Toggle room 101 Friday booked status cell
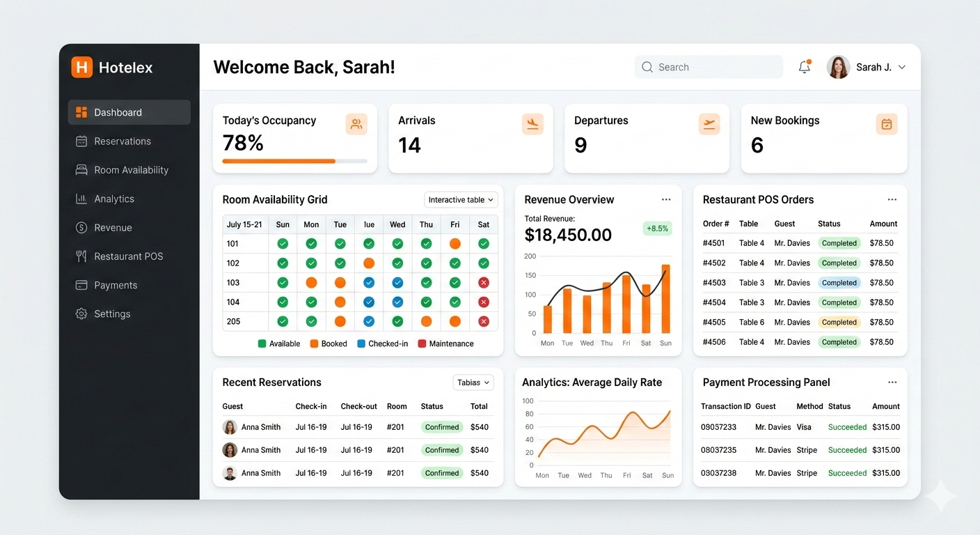Screen dimensions: 980x535 (455, 244)
